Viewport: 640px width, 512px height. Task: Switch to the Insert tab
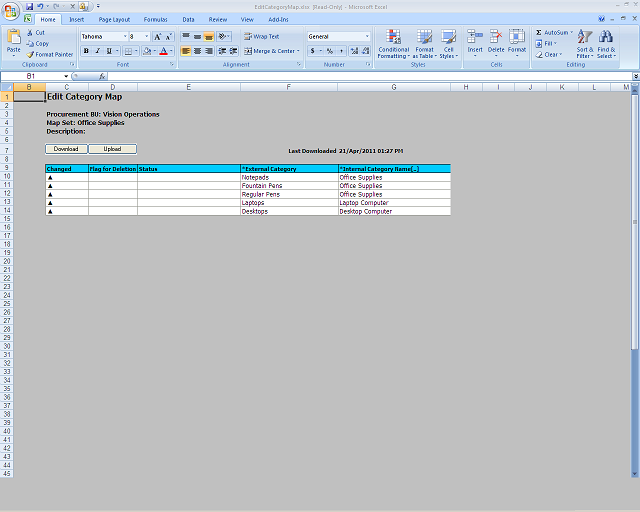click(76, 19)
